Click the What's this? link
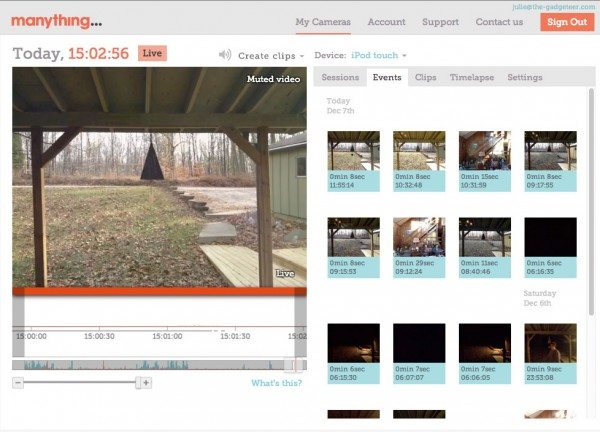 pyautogui.click(x=276, y=383)
